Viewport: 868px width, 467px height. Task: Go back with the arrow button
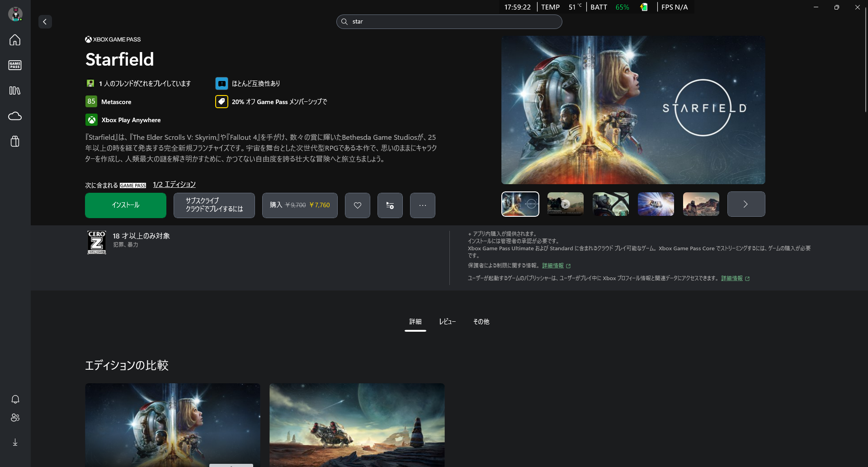click(45, 22)
